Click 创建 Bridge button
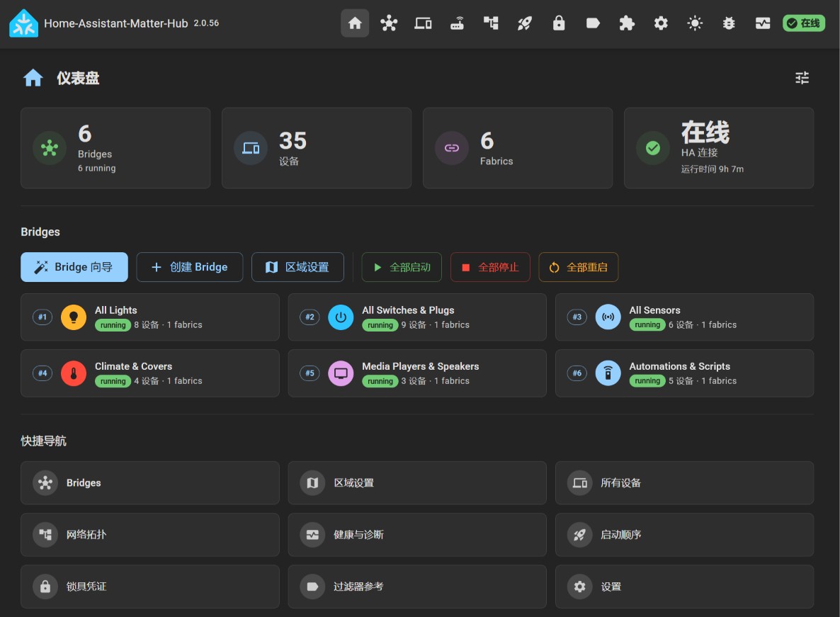840x617 pixels. (x=190, y=267)
